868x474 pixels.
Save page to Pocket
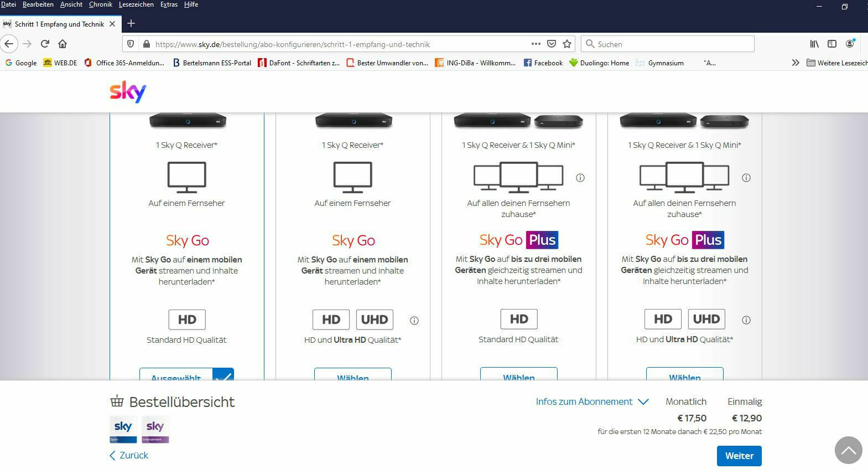(x=552, y=44)
